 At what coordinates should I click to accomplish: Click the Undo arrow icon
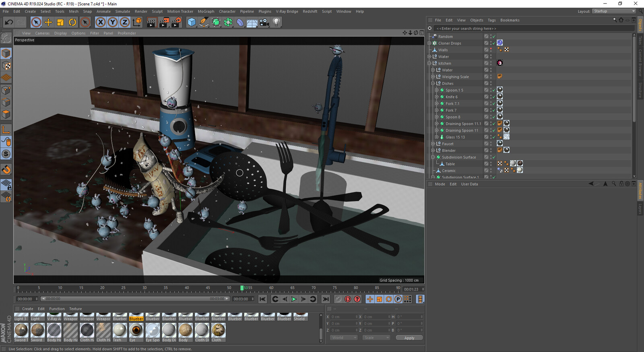tap(8, 22)
